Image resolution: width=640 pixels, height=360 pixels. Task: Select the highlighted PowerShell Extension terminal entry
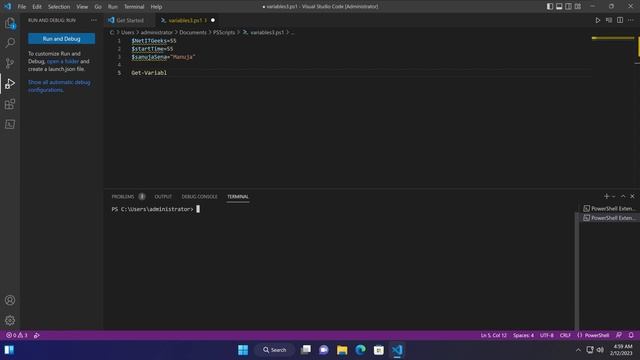point(609,218)
